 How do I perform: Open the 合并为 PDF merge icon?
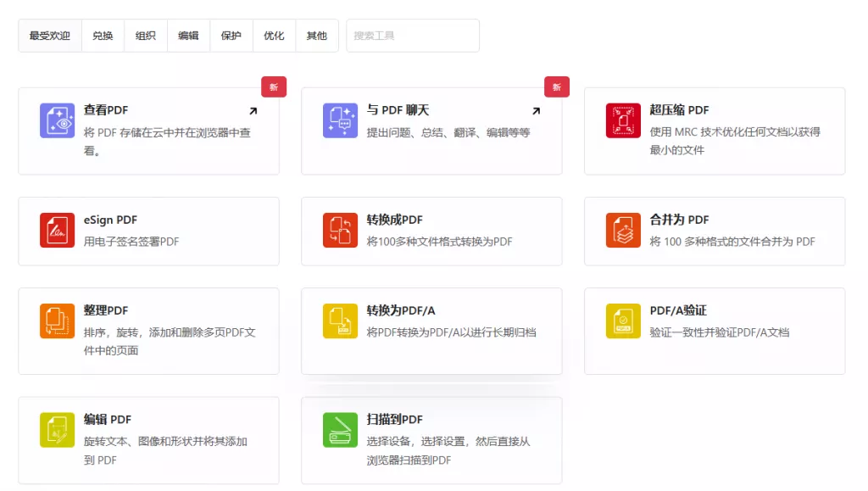click(622, 230)
